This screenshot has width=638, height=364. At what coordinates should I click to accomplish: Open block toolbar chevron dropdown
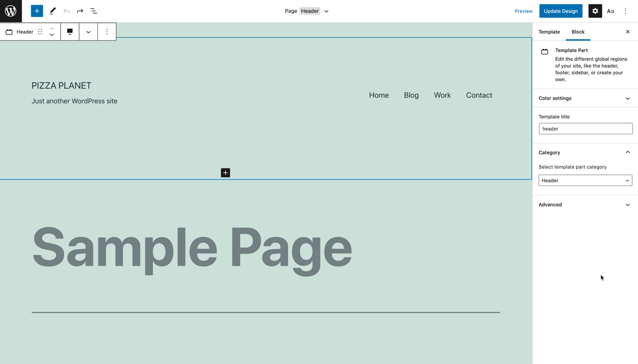pos(88,32)
